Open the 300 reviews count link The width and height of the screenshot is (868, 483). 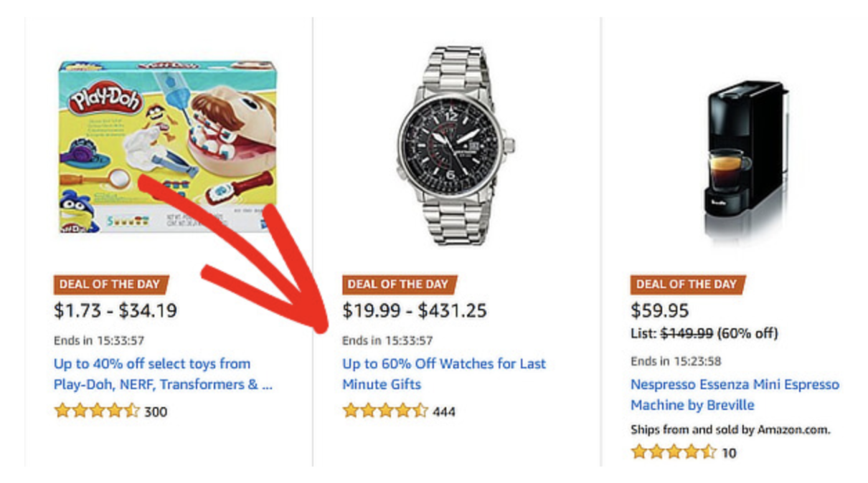[156, 412]
